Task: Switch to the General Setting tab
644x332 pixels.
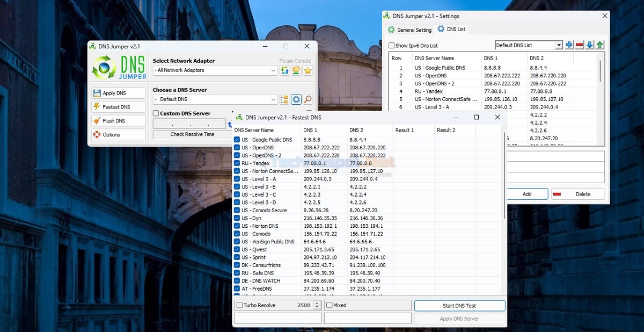Action: pos(409,30)
